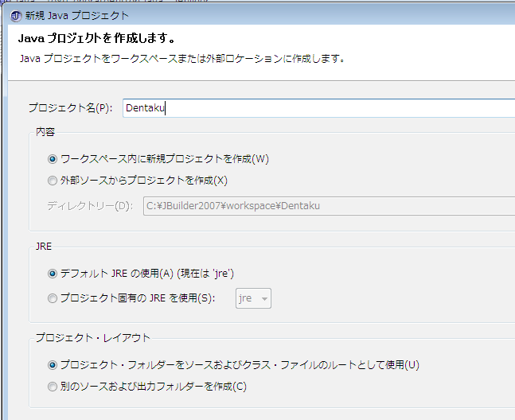Click the プロジェクト名 input field containing Dentaku
515x420 pixels.
click(318, 108)
